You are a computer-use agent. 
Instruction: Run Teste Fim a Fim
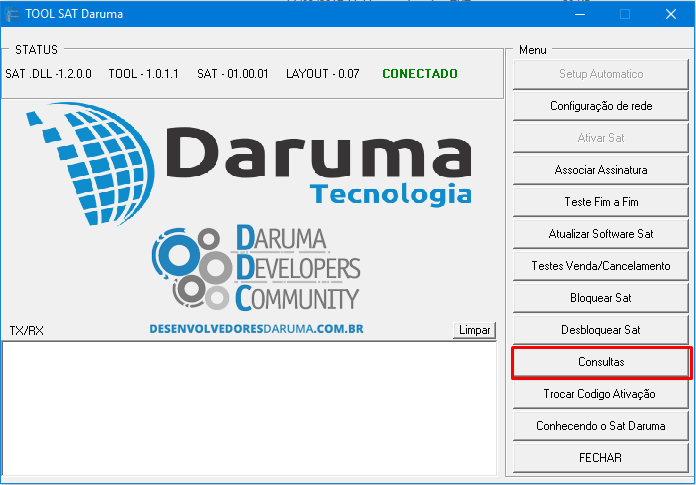[x=601, y=202]
